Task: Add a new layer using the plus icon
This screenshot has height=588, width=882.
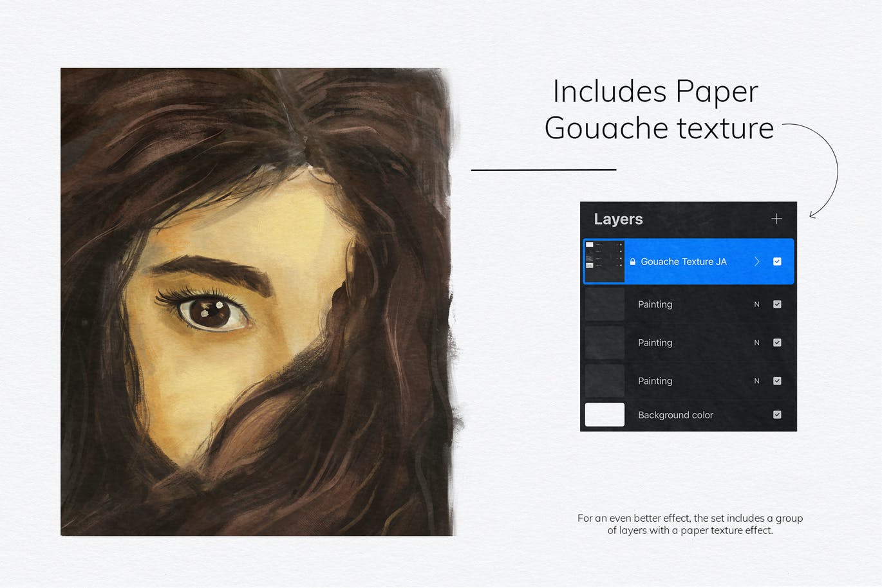Action: (x=776, y=219)
